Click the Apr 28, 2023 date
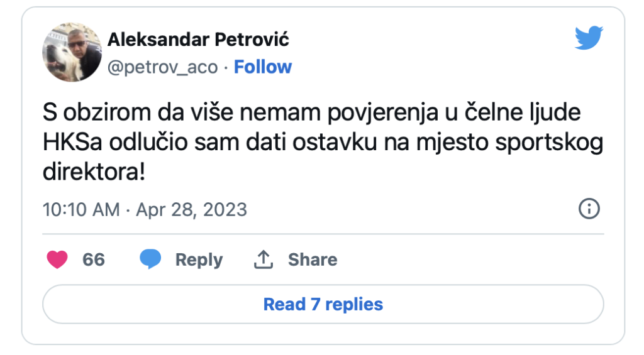 click(192, 209)
